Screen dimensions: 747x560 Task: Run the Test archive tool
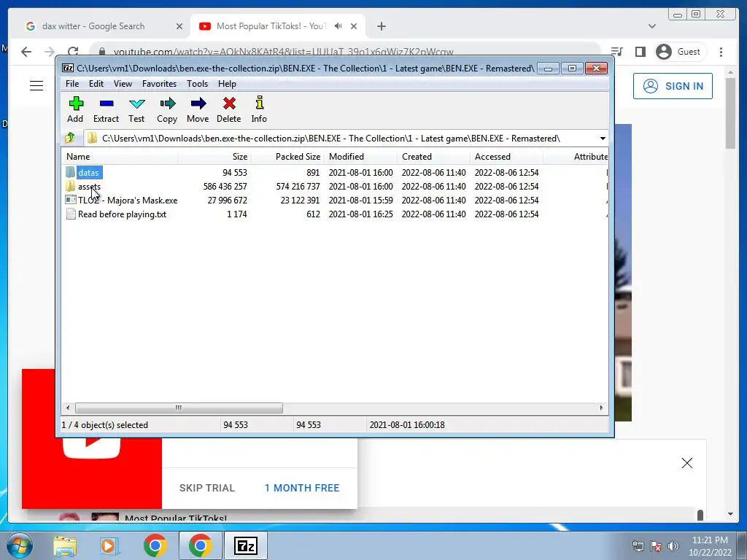tap(136, 109)
